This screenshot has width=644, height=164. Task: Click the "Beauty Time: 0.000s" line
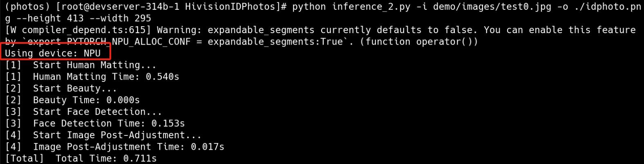click(x=86, y=100)
